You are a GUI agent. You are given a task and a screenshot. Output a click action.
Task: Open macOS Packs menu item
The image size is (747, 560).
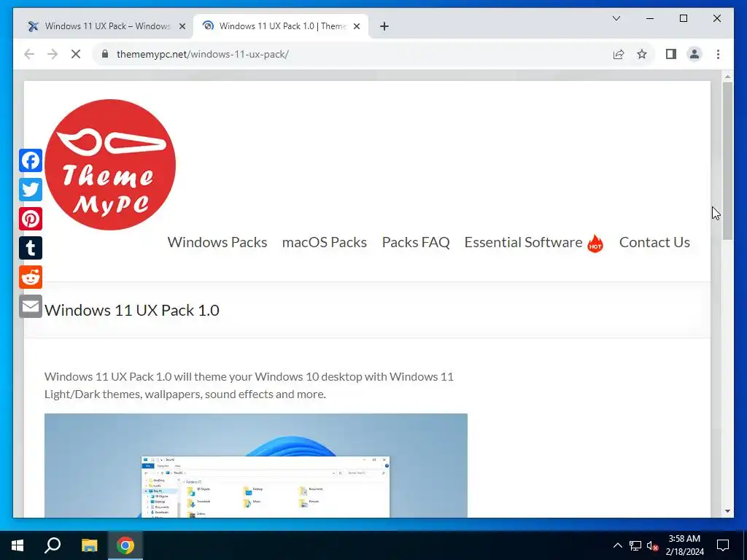pos(325,242)
